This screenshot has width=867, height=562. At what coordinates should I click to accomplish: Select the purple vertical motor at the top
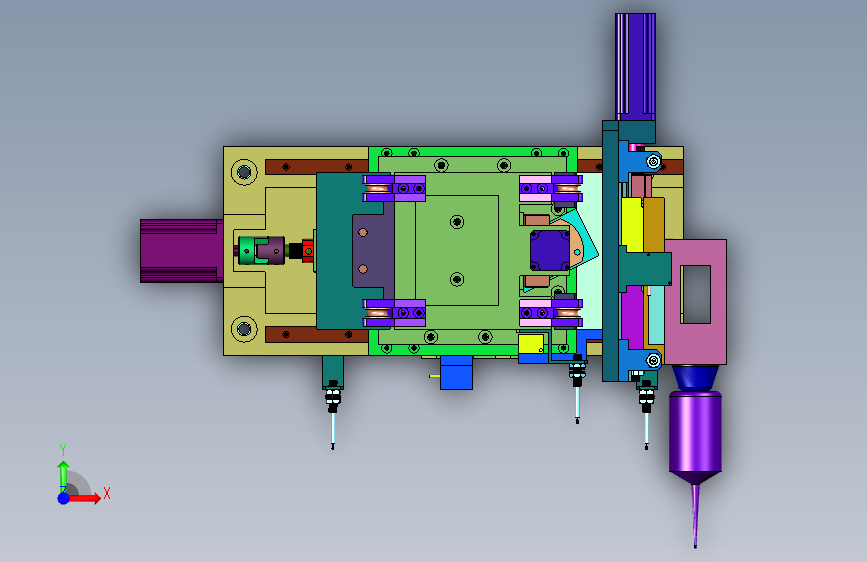(x=635, y=66)
